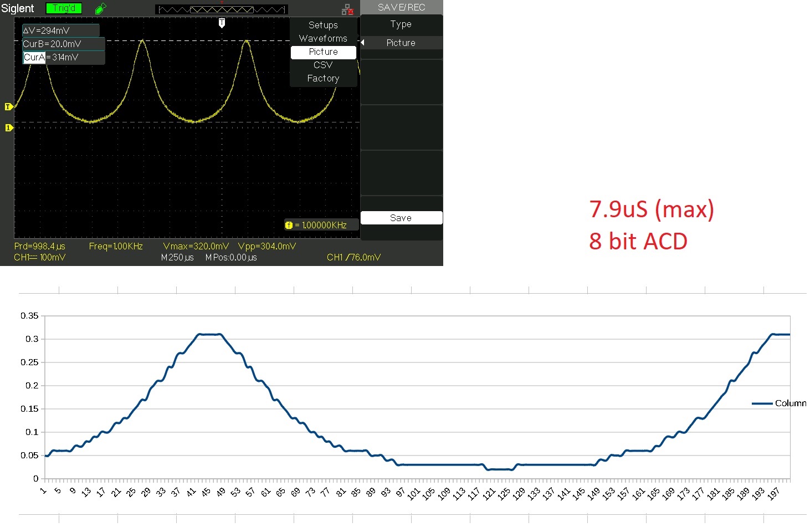
Task: Click the Trig'd status indicator
Action: (x=64, y=8)
